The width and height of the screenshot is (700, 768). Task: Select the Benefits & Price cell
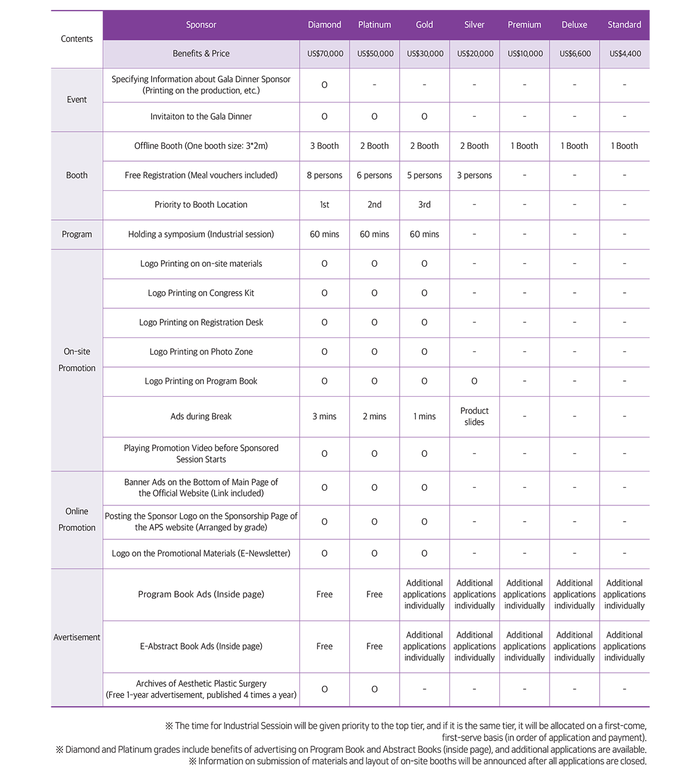201,54
